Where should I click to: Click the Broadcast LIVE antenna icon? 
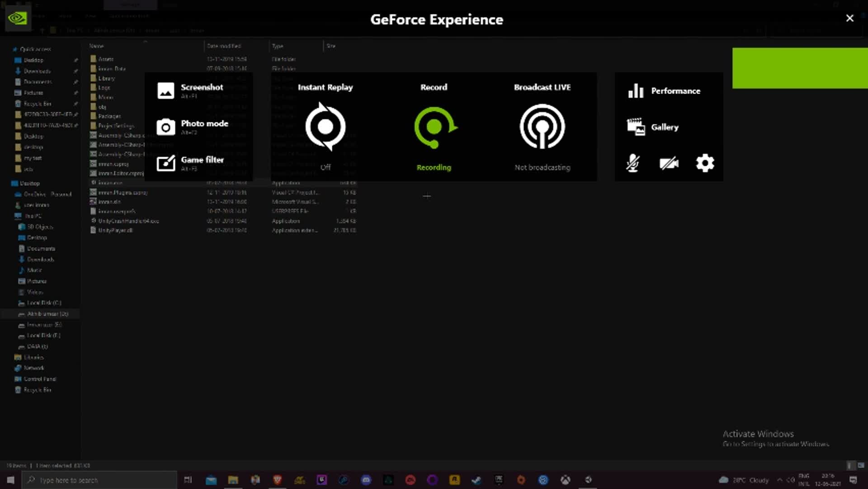(x=542, y=127)
